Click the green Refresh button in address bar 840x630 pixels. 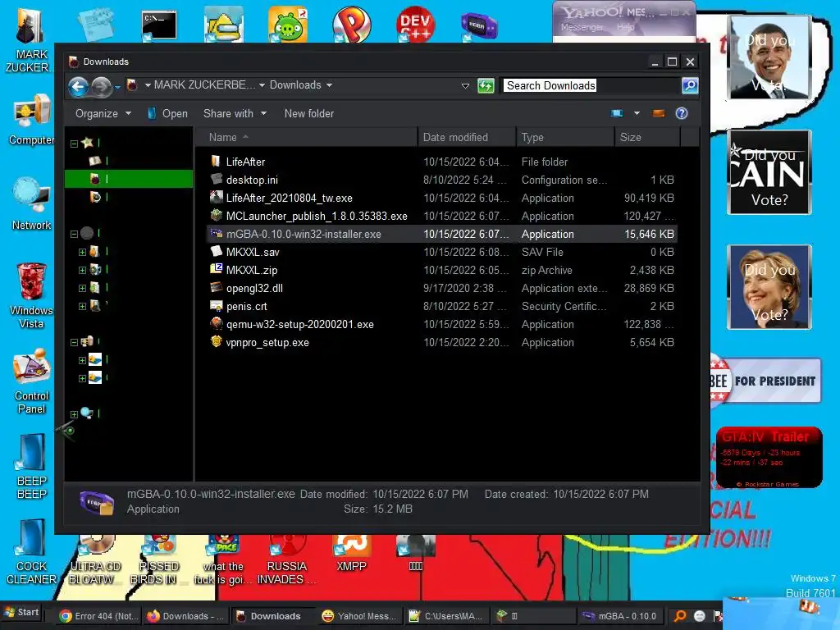pyautogui.click(x=486, y=85)
